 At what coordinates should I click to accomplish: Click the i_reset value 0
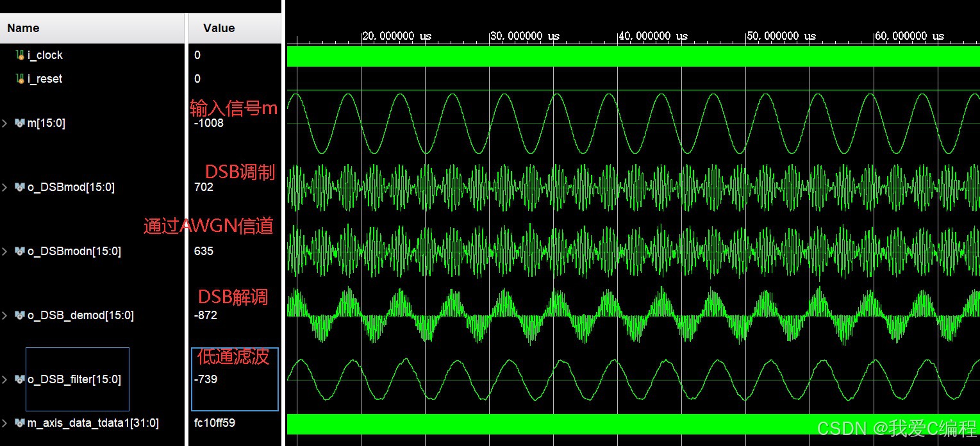click(197, 79)
